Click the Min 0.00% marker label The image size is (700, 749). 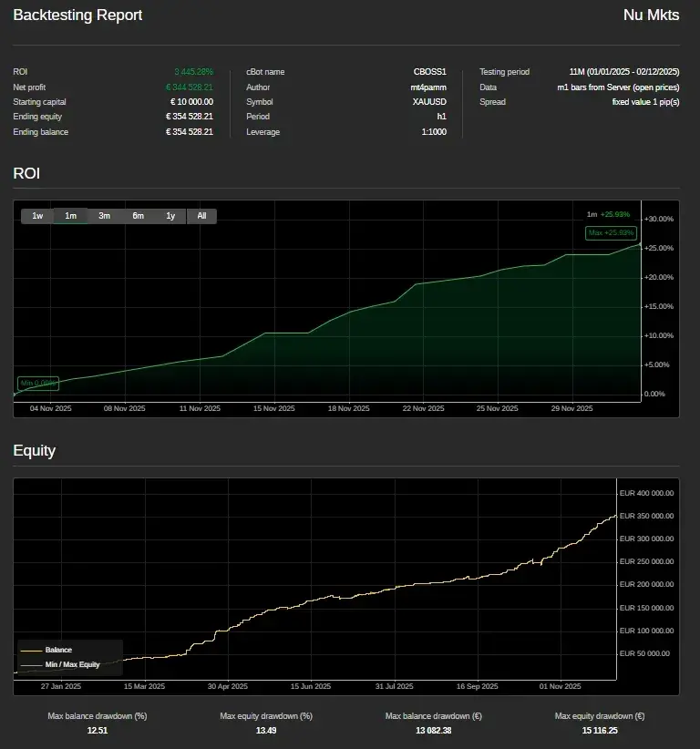[x=38, y=384]
